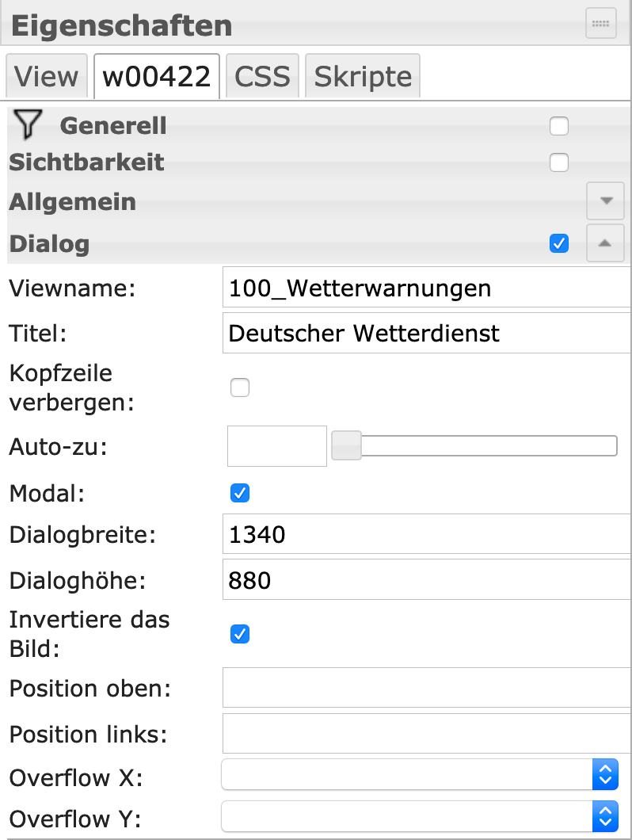Click the Dialoghöhe: label

tap(78, 580)
